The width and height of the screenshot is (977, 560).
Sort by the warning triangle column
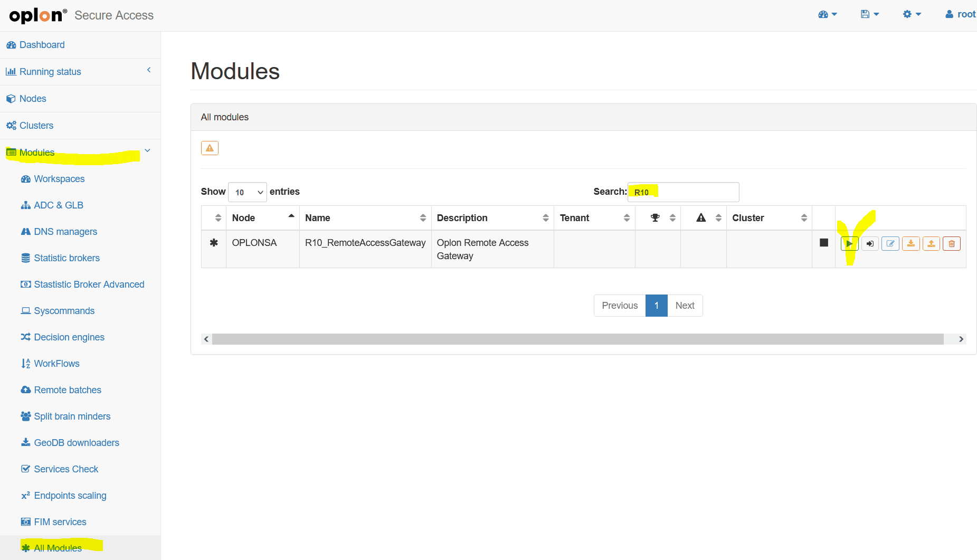[x=704, y=218]
